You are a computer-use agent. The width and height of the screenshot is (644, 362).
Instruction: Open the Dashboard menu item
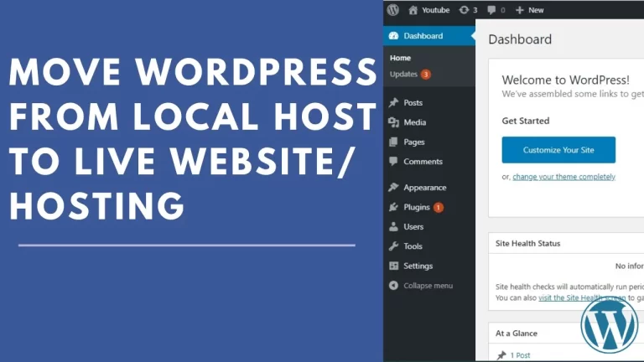pyautogui.click(x=429, y=36)
